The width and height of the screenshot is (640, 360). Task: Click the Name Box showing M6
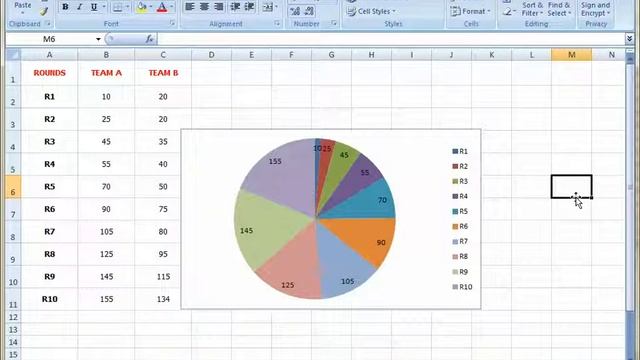click(x=49, y=39)
